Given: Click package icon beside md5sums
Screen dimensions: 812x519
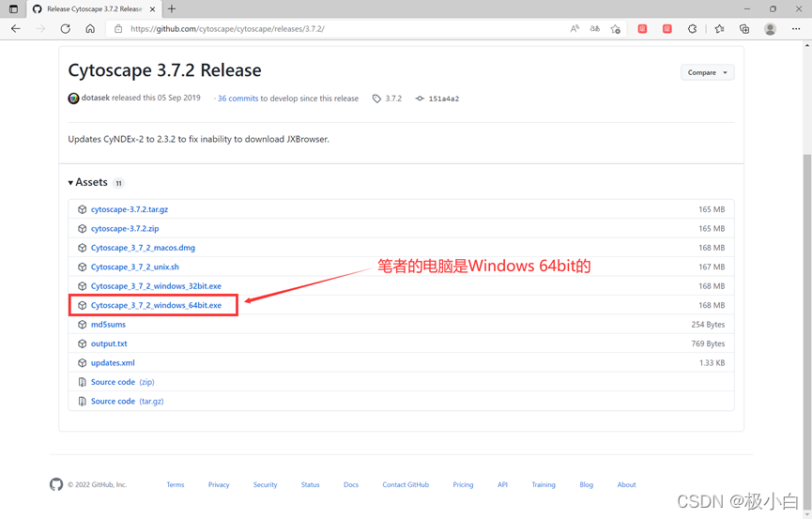Looking at the screenshot, I should click(82, 324).
